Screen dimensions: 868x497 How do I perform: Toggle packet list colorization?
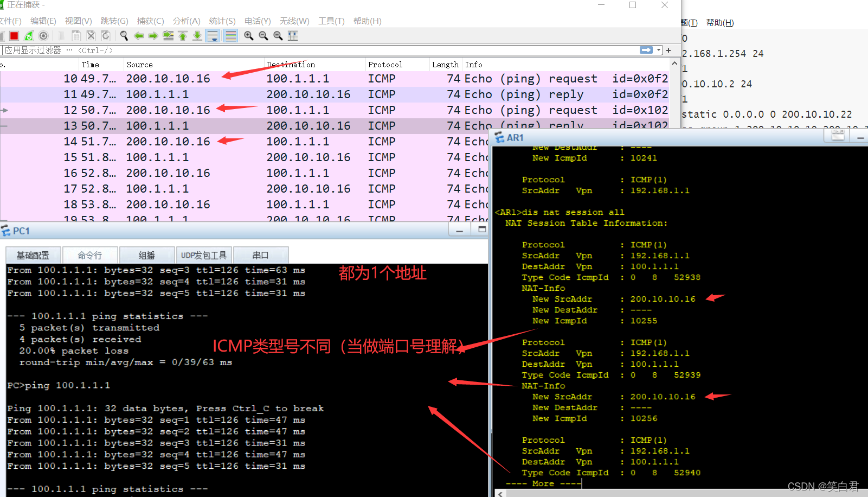(x=230, y=36)
